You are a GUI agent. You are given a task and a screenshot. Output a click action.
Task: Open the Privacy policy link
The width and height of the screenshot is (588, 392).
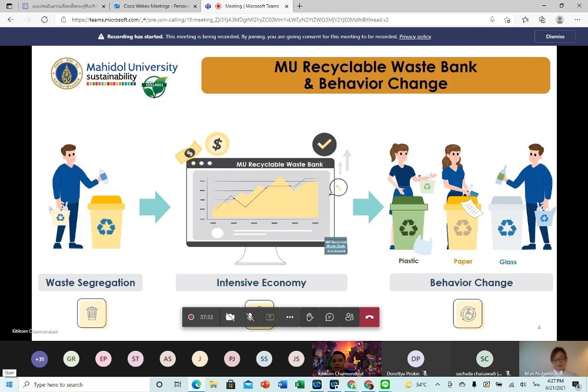(x=415, y=36)
